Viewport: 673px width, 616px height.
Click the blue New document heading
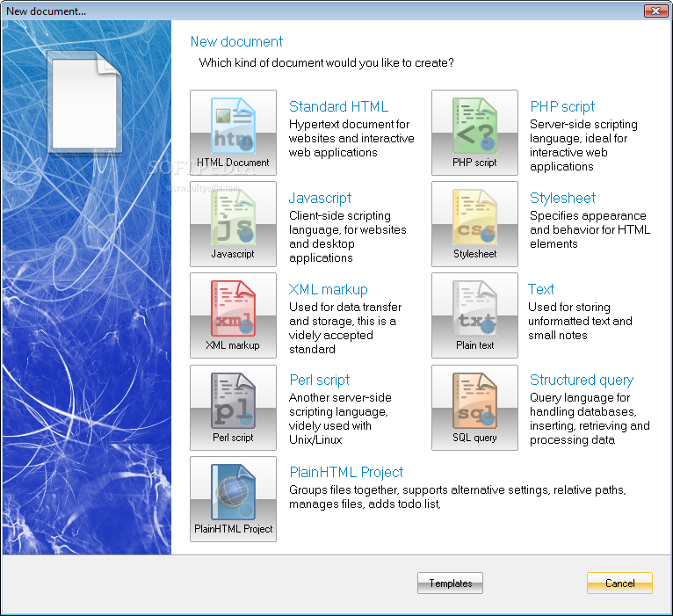point(236,41)
